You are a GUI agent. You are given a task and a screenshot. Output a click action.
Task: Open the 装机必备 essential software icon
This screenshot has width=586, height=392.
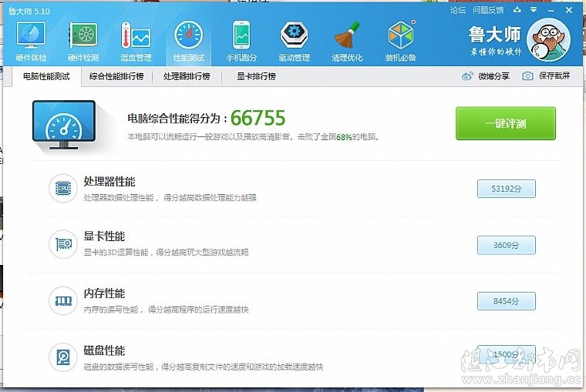coord(400,40)
